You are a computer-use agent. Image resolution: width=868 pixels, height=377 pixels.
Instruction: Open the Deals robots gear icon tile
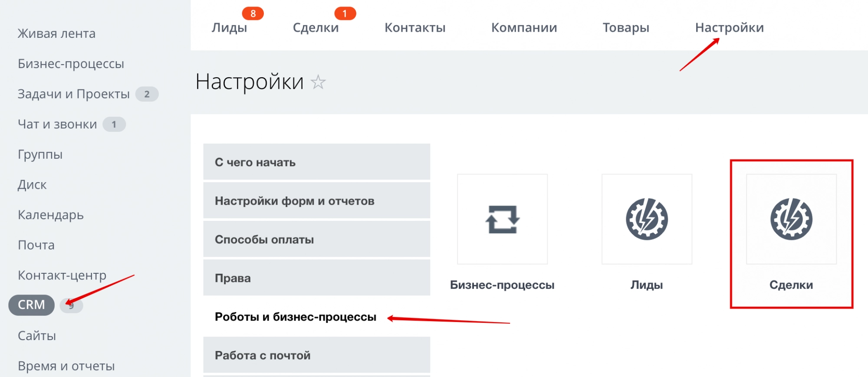point(791,219)
